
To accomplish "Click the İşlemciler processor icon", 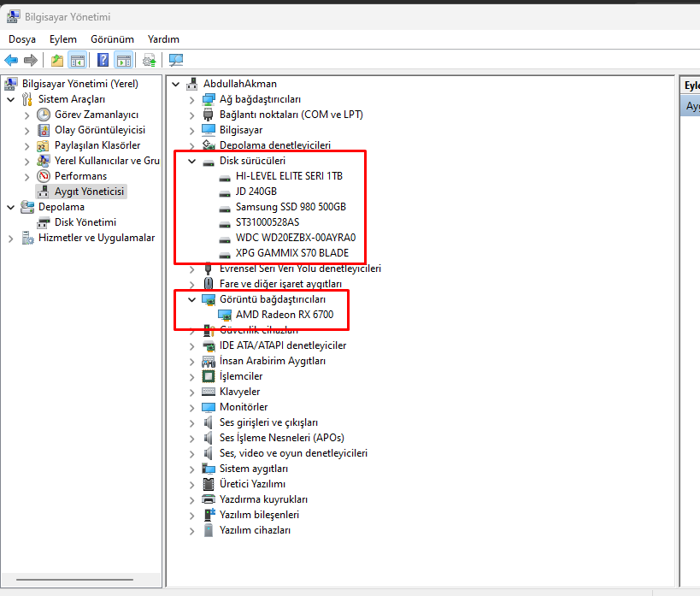I will [209, 376].
